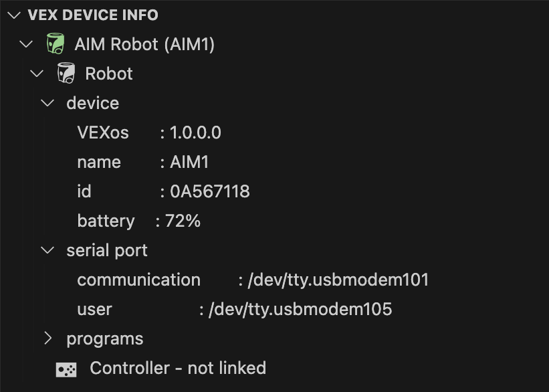Image resolution: width=549 pixels, height=392 pixels.
Task: Click the Controller icon next to 'not linked'
Action: click(65, 368)
